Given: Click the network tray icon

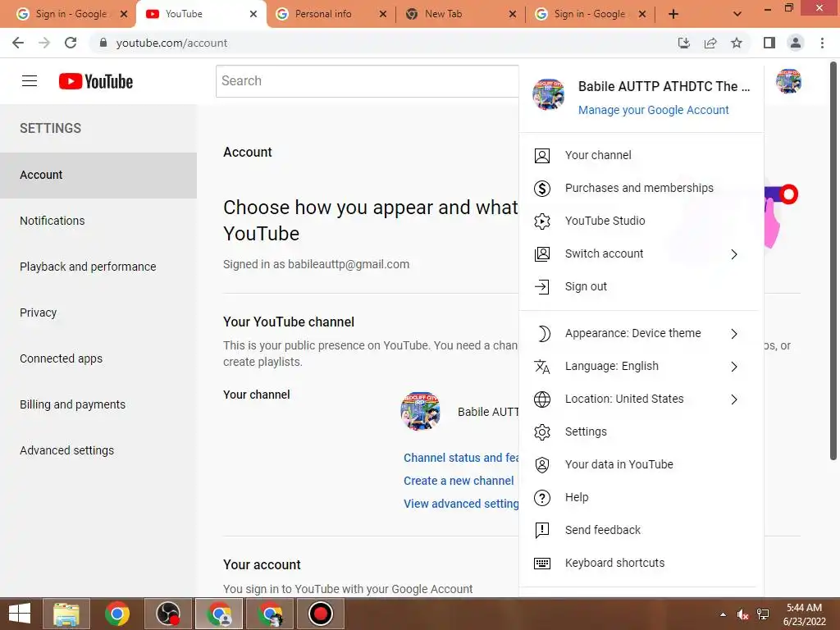Looking at the screenshot, I should [763, 614].
